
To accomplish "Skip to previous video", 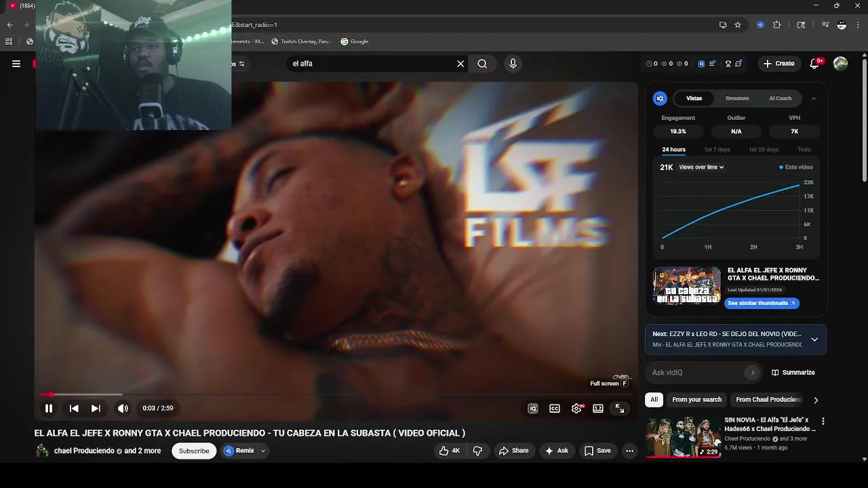I will click(74, 408).
